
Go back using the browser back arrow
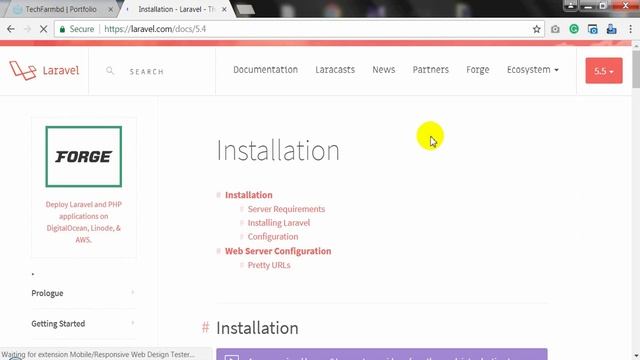coord(11,29)
